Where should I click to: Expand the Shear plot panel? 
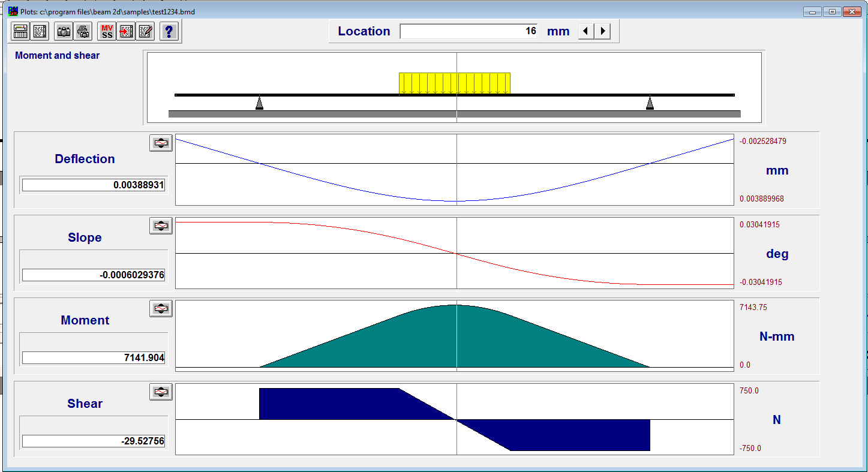tap(160, 392)
